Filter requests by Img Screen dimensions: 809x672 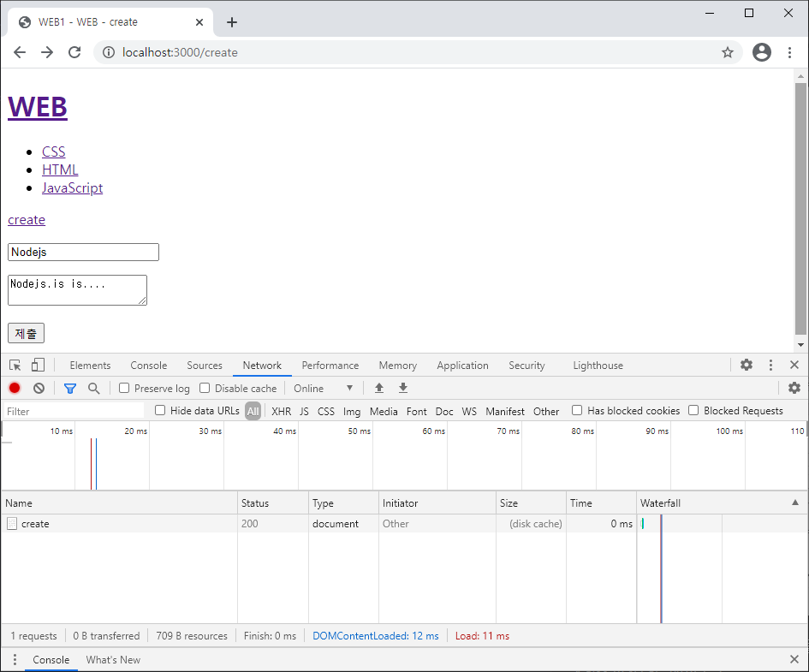pyautogui.click(x=352, y=411)
